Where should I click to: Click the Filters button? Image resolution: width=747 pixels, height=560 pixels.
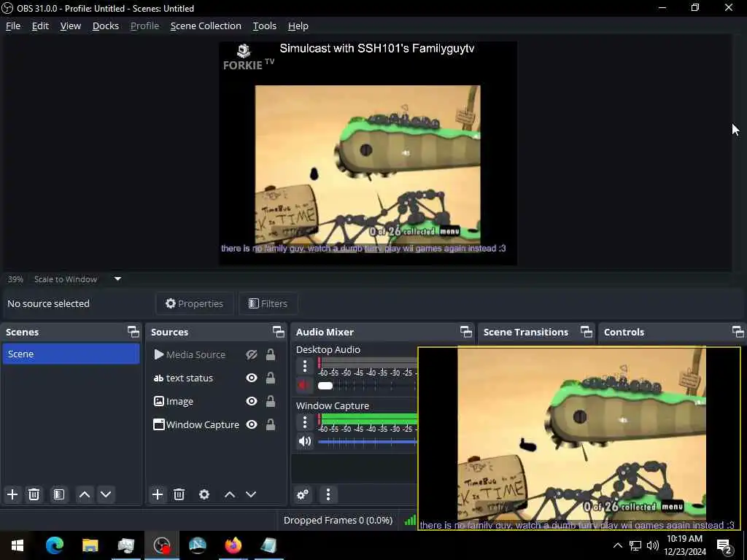point(268,303)
